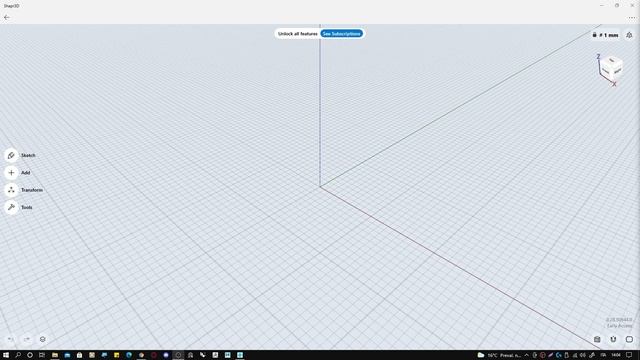Open the view appearance square icon

tap(629, 339)
